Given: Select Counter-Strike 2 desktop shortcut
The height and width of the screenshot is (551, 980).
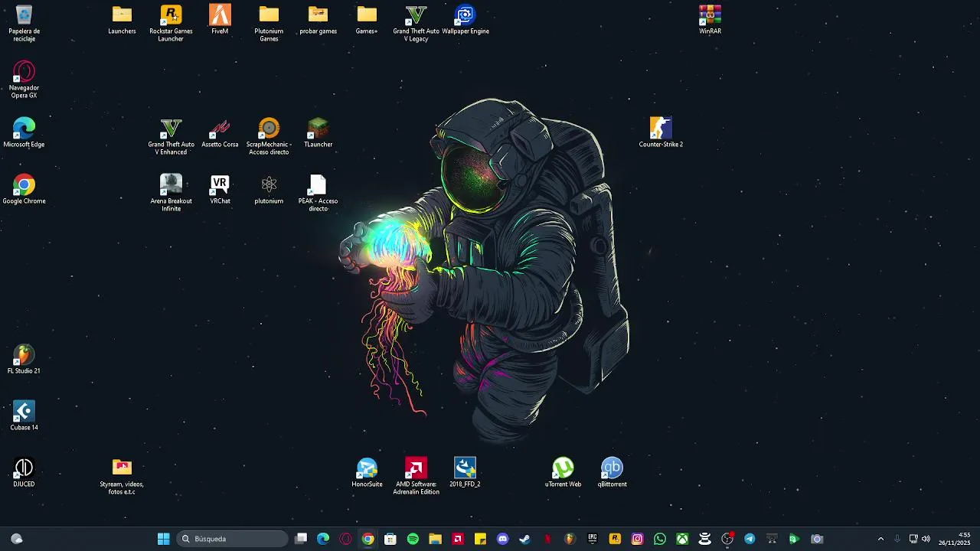Looking at the screenshot, I should [661, 132].
